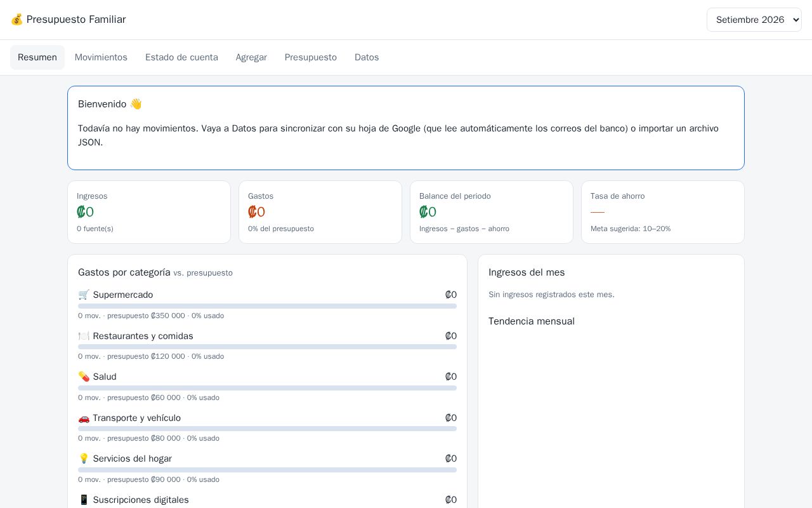
Task: Click the Transporte car icon
Action: pos(84,418)
